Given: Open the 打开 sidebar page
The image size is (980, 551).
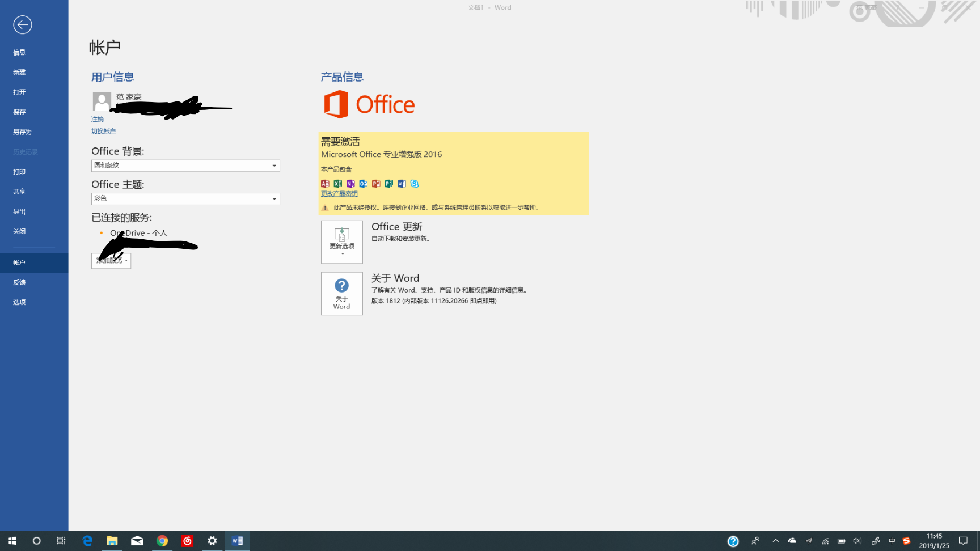Looking at the screenshot, I should coord(19,92).
